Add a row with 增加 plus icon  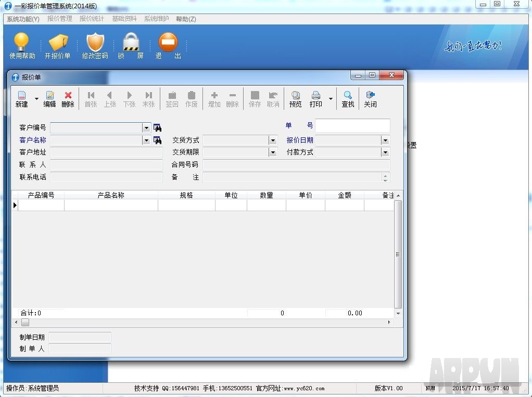coord(214,99)
